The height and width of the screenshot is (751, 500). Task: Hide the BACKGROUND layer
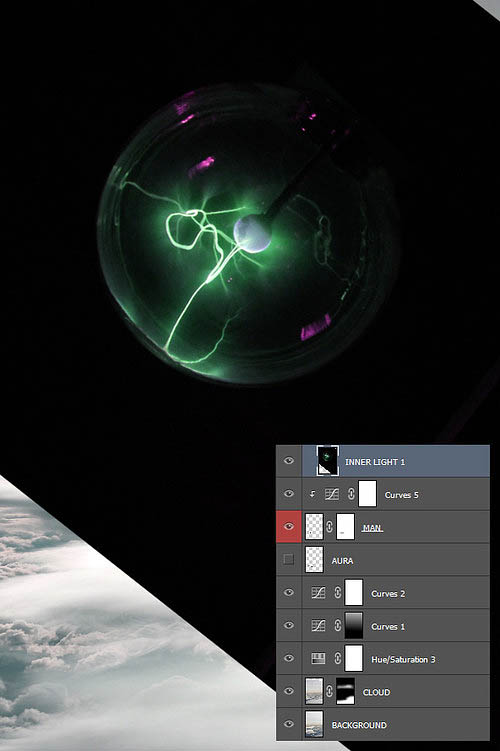pyautogui.click(x=288, y=724)
